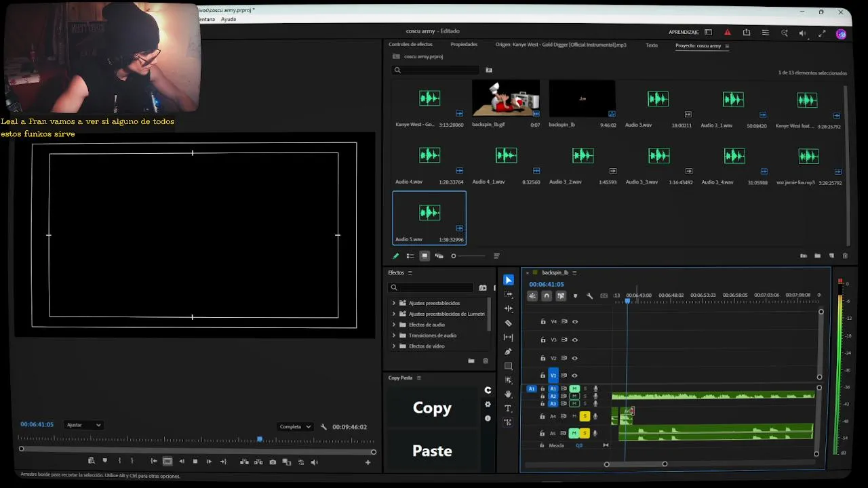Toggle lock on track V3
868x488 pixels.
(x=542, y=340)
